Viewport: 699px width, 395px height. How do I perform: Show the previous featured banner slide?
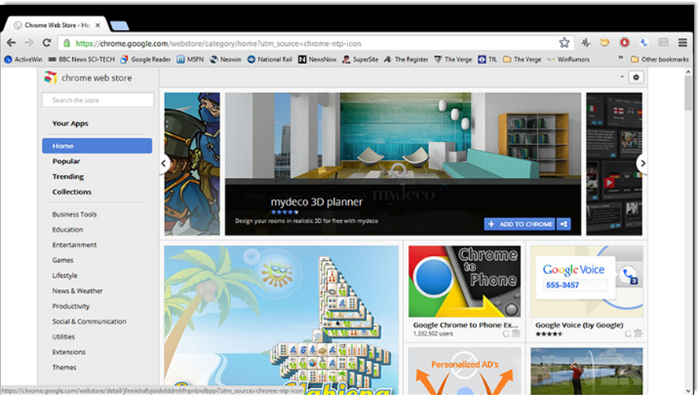164,163
